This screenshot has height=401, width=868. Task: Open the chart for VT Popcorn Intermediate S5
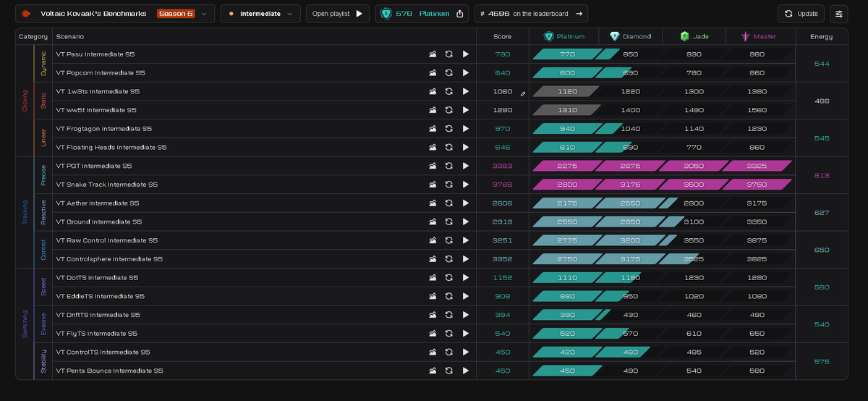(433, 73)
